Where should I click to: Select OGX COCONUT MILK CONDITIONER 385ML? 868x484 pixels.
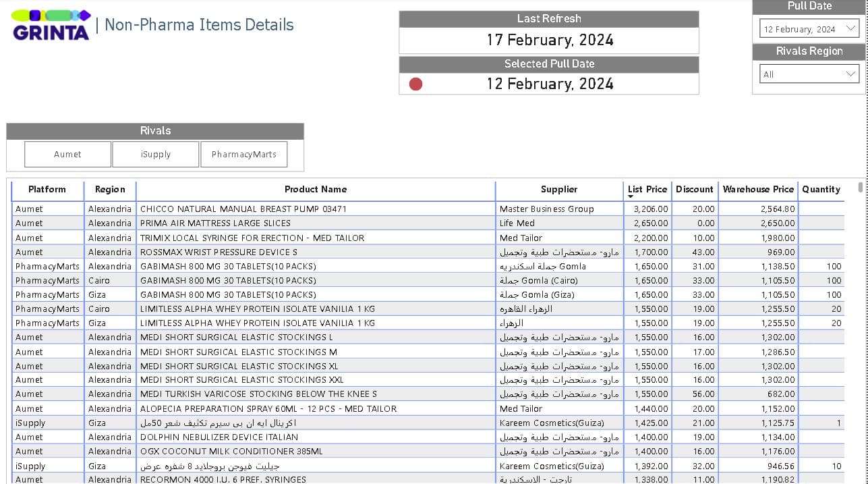231,452
